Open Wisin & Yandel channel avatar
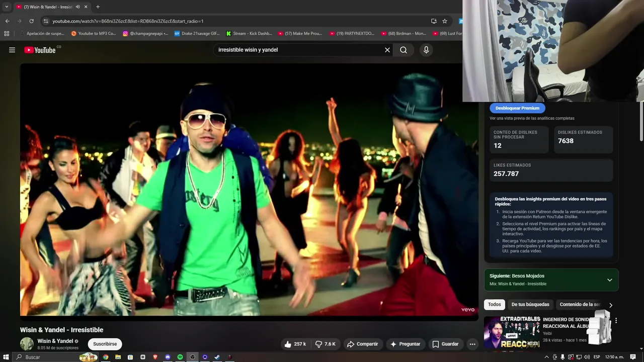The height and width of the screenshot is (362, 644). pyautogui.click(x=27, y=344)
